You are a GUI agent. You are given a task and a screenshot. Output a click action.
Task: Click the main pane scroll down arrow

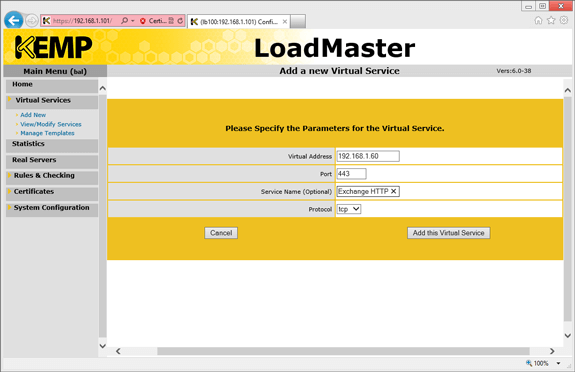(x=567, y=335)
